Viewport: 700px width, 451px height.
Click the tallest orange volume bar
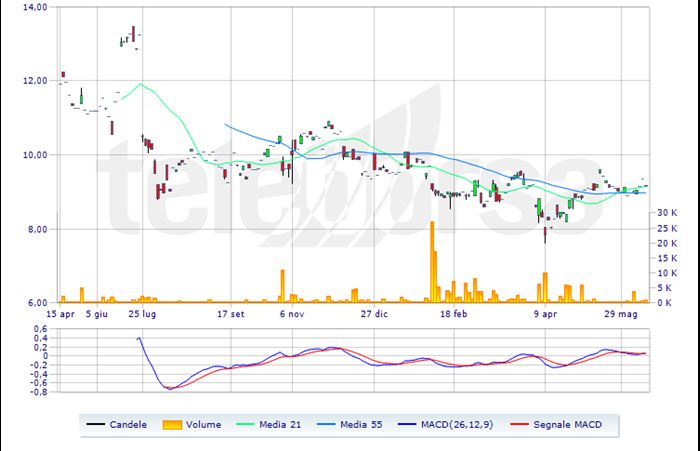[432, 262]
